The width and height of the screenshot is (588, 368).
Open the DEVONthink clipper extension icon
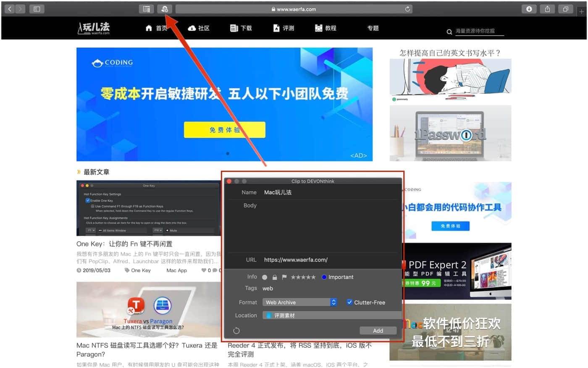pos(164,9)
